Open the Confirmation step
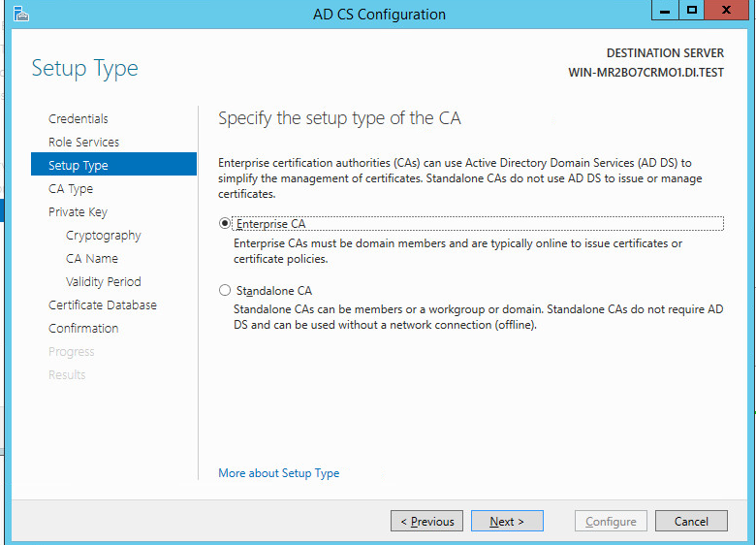Viewport: 756px width, 545px height. pos(83,329)
